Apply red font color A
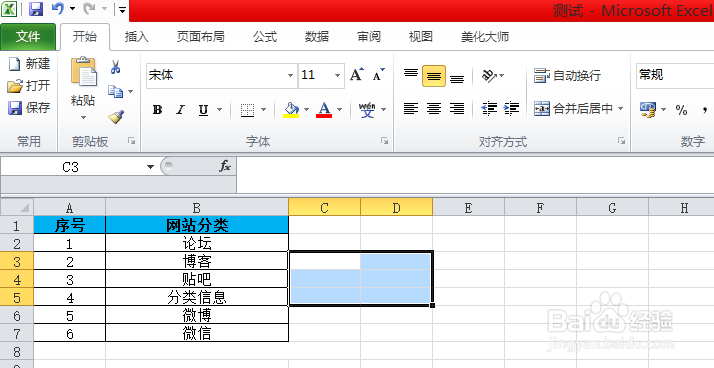The image size is (714, 368). click(x=324, y=110)
